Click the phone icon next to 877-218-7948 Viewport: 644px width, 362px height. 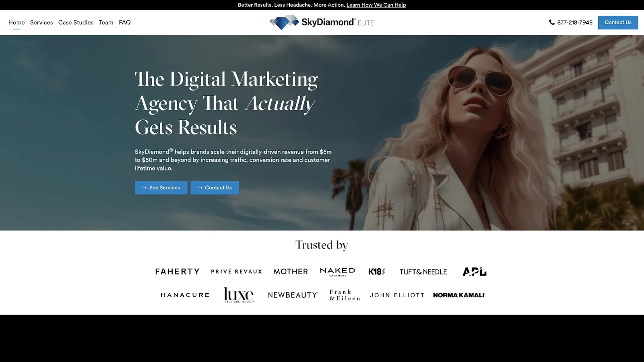pos(551,23)
